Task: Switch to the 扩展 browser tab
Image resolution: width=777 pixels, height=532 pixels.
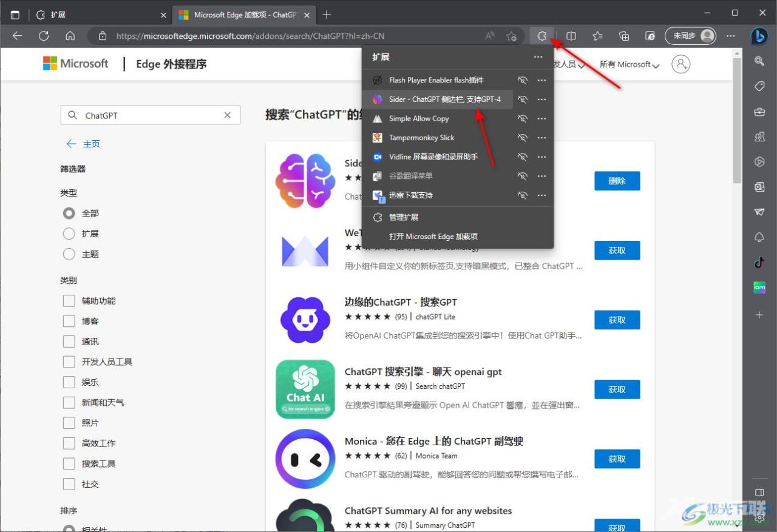Action: tap(100, 15)
